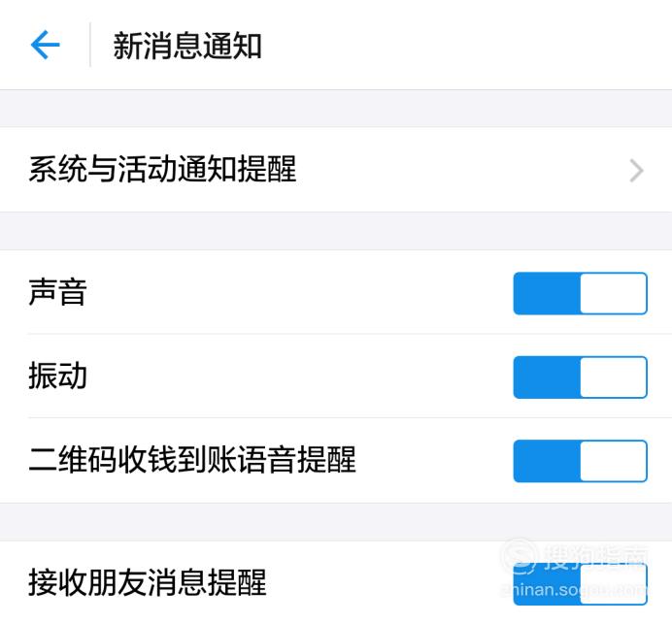Screen dimensions: 672x623
Task: Open 系统与活动通知提醒 settings row
Action: (x=336, y=170)
